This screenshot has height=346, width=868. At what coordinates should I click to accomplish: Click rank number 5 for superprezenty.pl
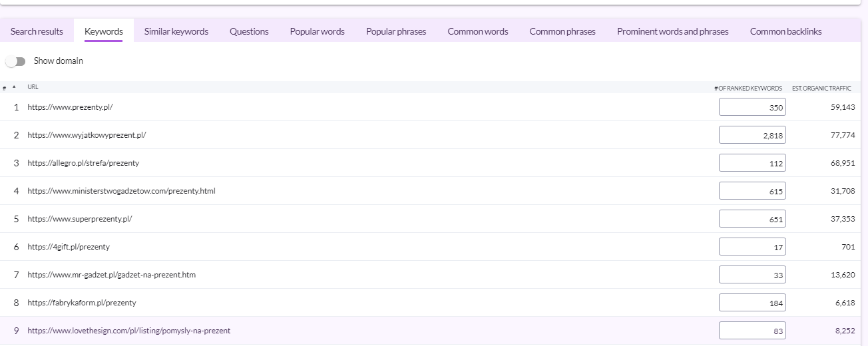coord(17,219)
